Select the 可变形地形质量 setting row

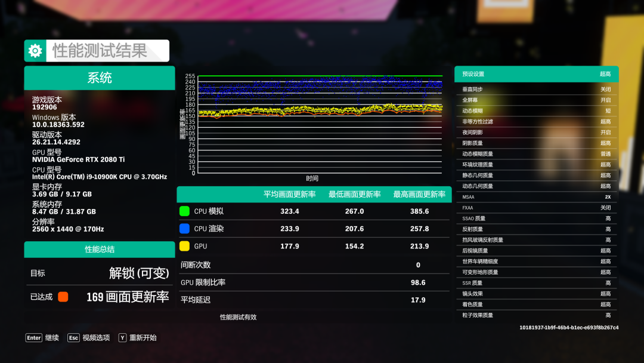537,272
